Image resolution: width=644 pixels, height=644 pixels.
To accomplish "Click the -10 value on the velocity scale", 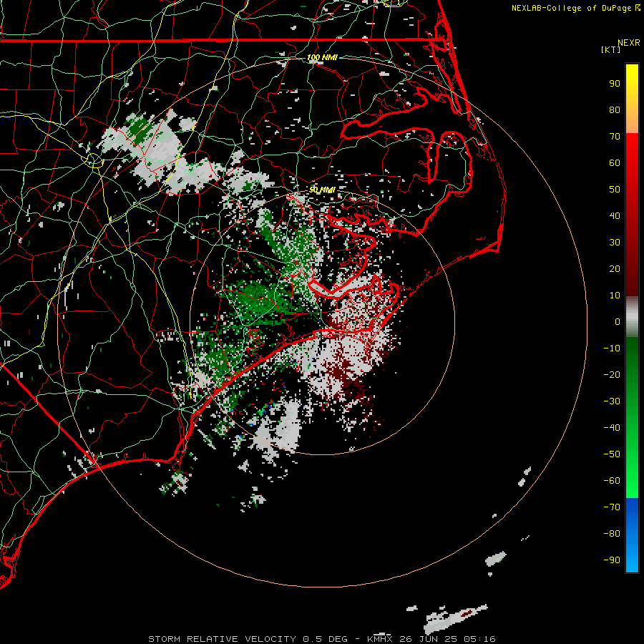I will pos(612,348).
